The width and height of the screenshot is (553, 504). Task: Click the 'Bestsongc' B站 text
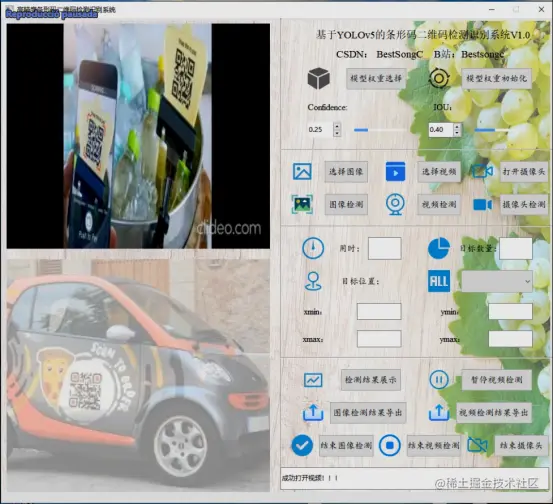pyautogui.click(x=482, y=54)
